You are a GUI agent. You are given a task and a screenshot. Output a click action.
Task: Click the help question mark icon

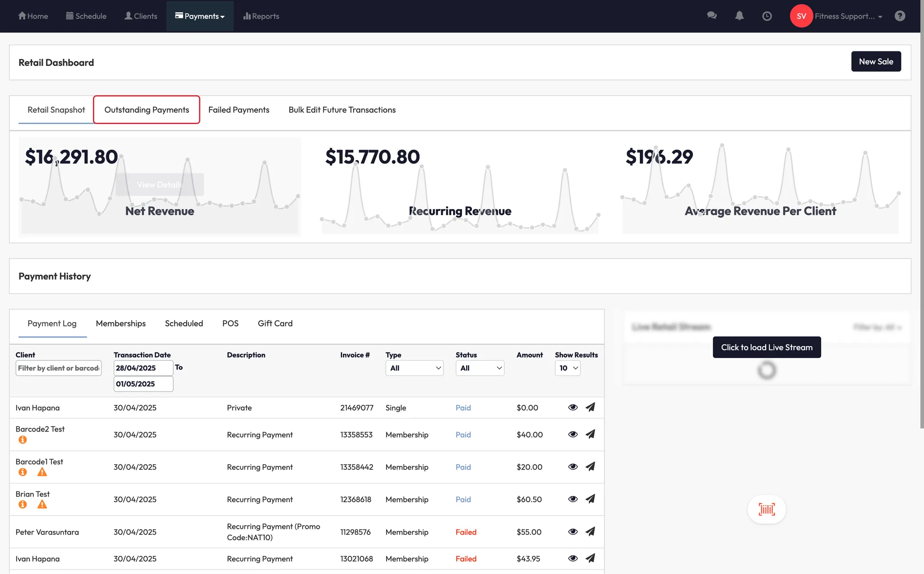pyautogui.click(x=900, y=16)
